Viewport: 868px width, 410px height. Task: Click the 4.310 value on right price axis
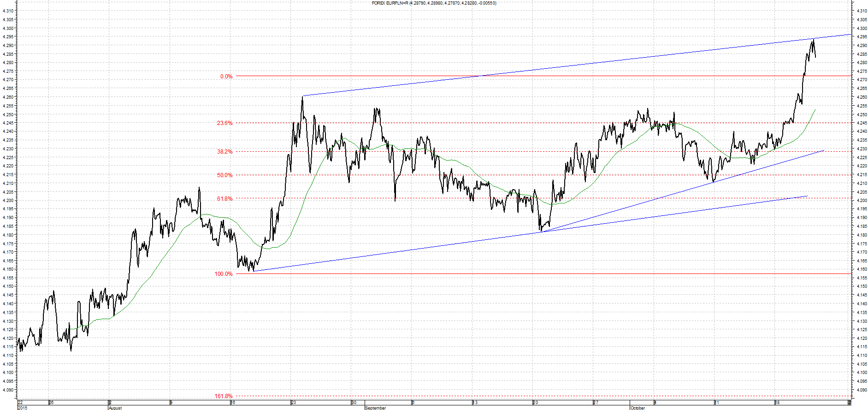pos(861,11)
